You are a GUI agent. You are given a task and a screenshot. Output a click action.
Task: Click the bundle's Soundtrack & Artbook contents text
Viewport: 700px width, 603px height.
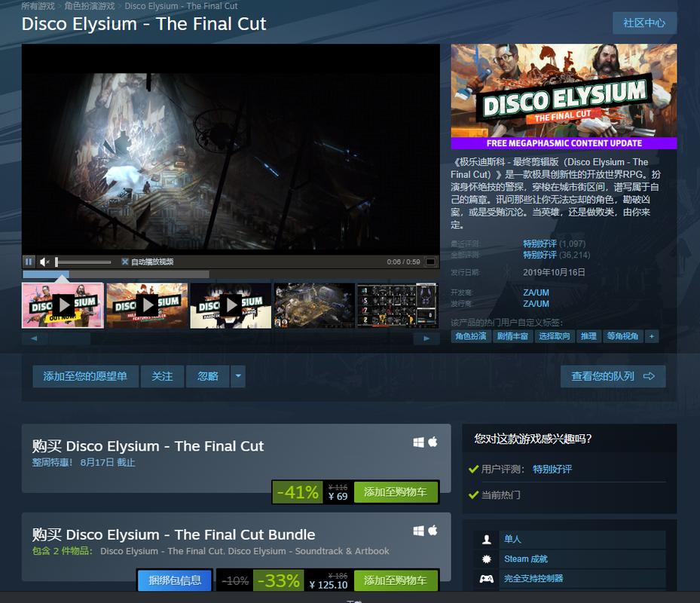308,551
